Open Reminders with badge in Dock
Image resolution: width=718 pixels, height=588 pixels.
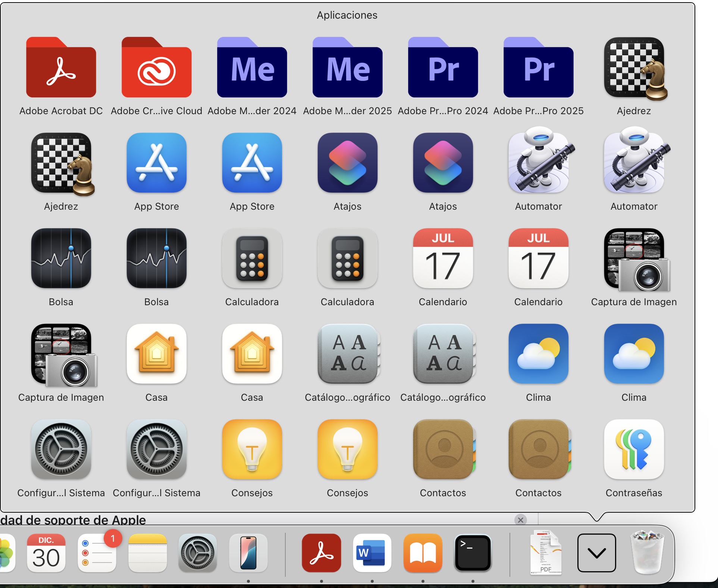click(97, 553)
